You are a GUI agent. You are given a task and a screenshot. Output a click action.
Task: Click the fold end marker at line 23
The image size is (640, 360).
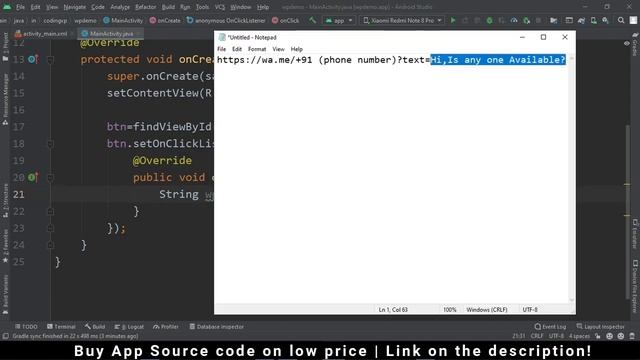click(51, 228)
